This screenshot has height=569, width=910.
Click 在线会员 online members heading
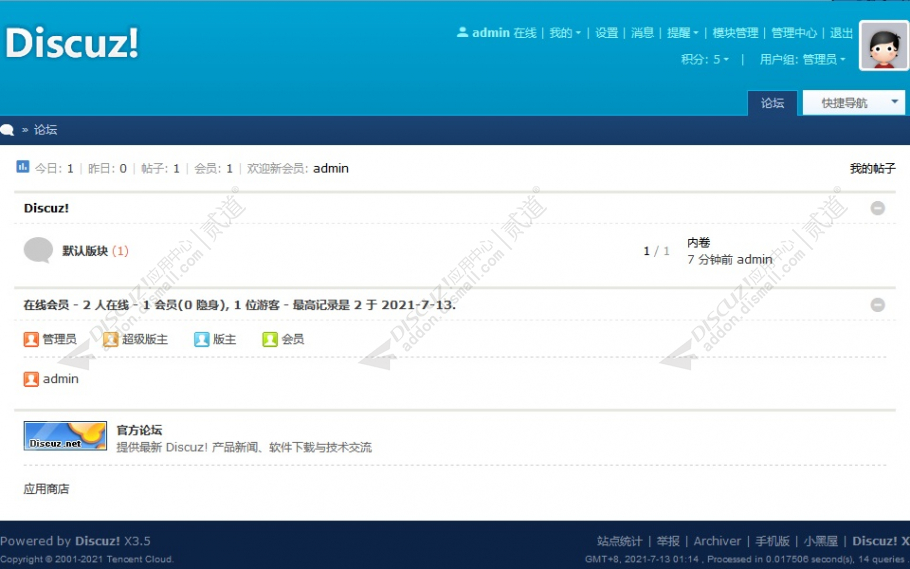tap(46, 305)
